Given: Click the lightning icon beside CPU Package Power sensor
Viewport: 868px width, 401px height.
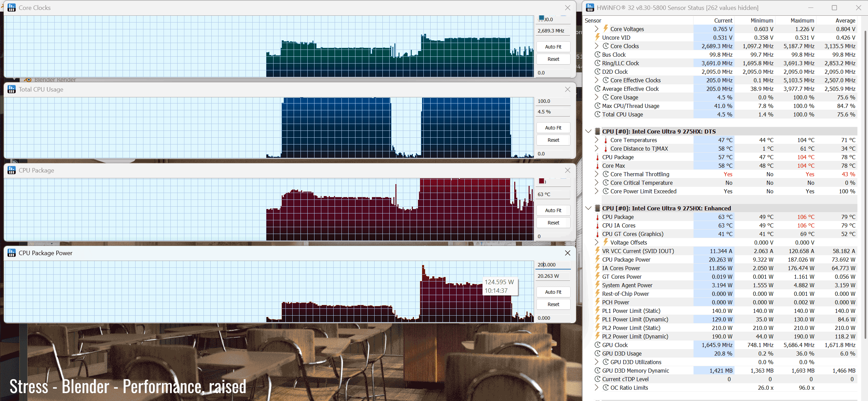Looking at the screenshot, I should pos(597,260).
